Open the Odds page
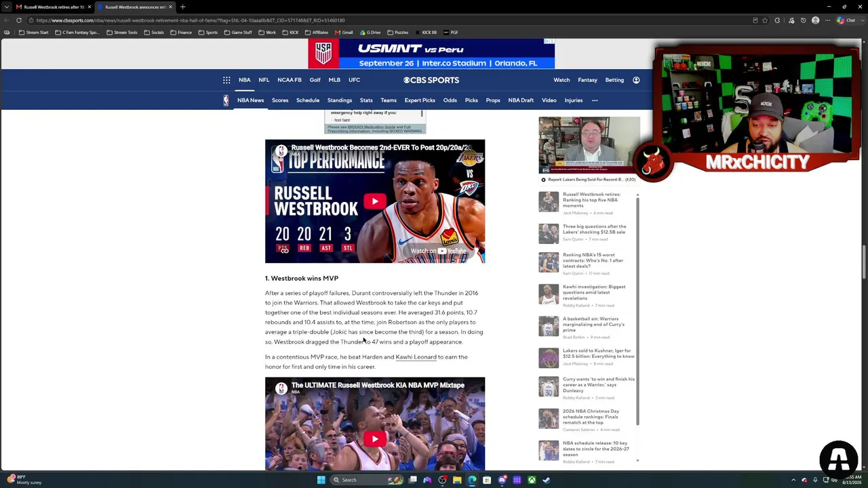Image resolution: width=868 pixels, height=488 pixels. coord(450,100)
